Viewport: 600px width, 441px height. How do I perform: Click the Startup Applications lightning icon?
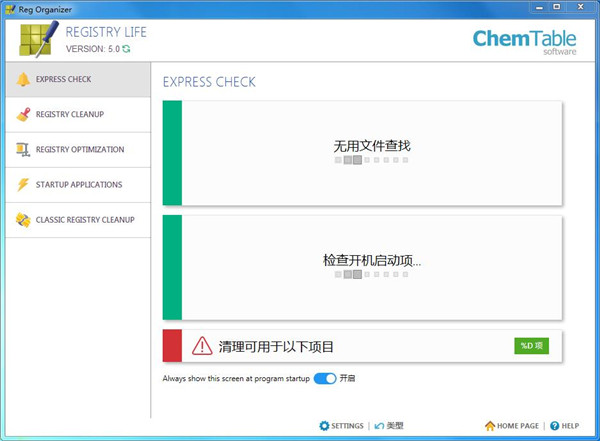click(x=22, y=185)
